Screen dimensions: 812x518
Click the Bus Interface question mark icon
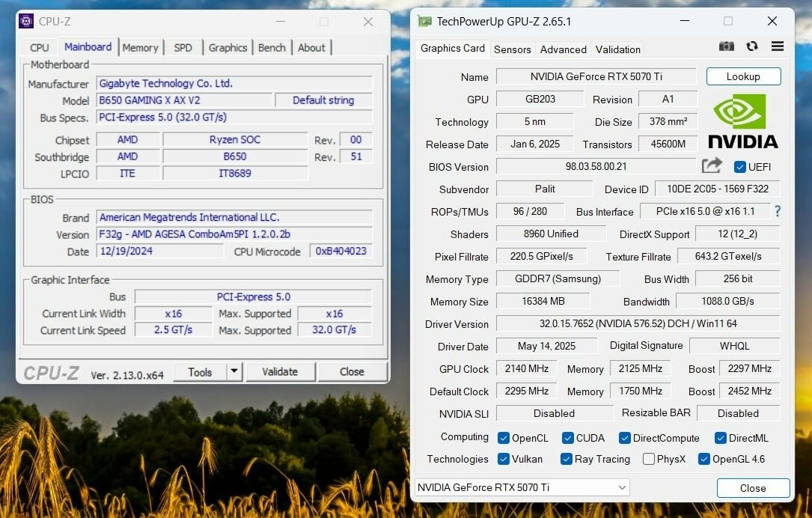coord(778,211)
